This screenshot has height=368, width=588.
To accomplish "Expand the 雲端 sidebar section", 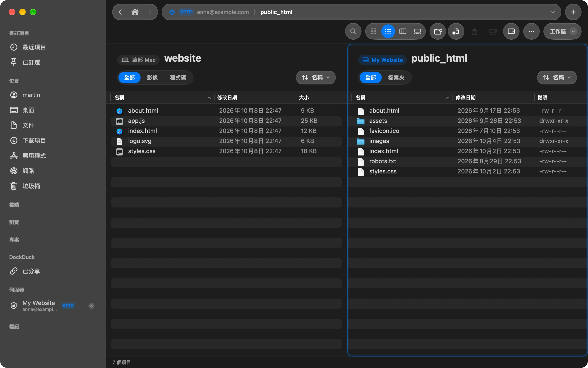I will click(x=14, y=205).
